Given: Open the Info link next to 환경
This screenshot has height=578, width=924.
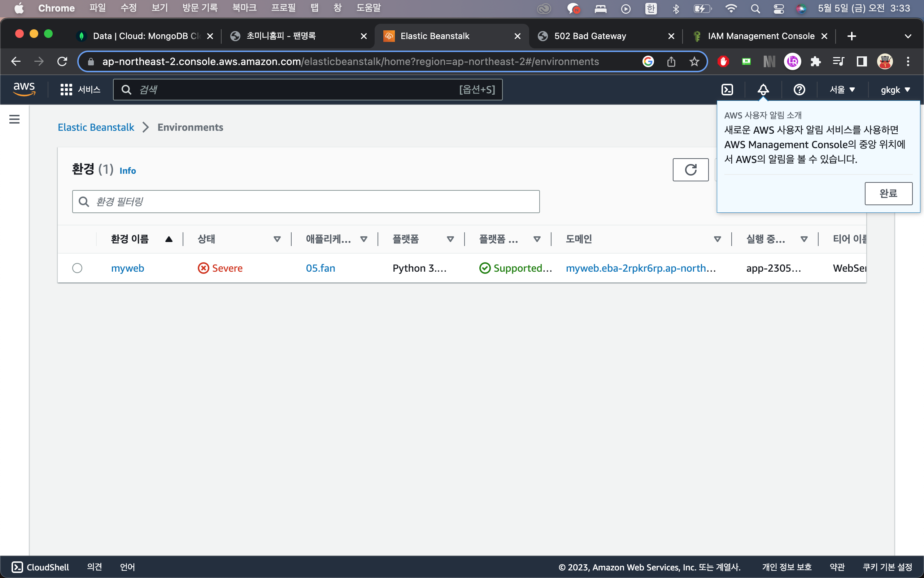Looking at the screenshot, I should (x=127, y=171).
